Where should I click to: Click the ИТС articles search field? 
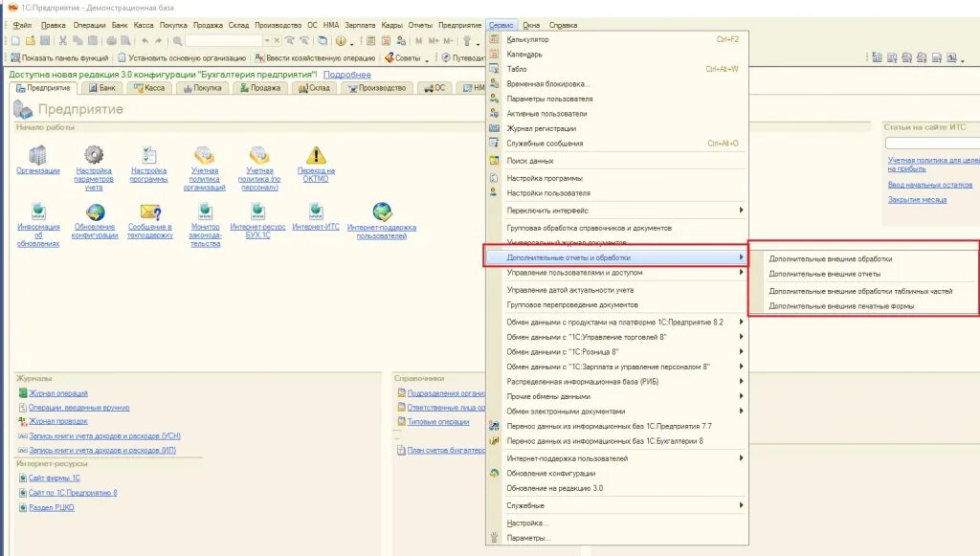[932, 143]
